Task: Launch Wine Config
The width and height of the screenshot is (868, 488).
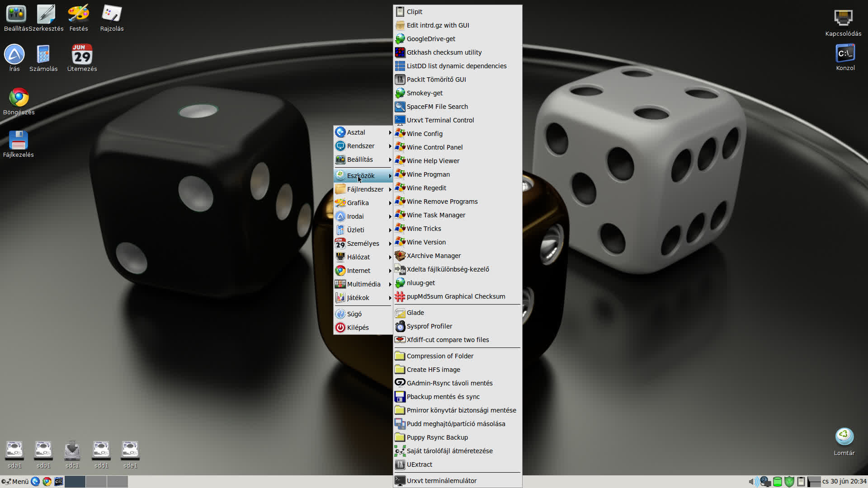Action: point(458,134)
